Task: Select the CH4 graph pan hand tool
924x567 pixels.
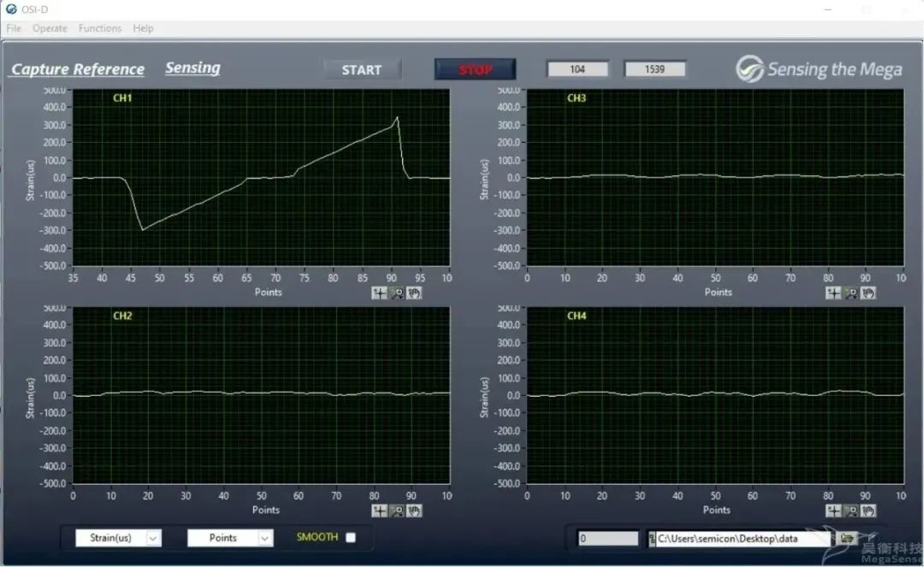Action: (x=868, y=511)
